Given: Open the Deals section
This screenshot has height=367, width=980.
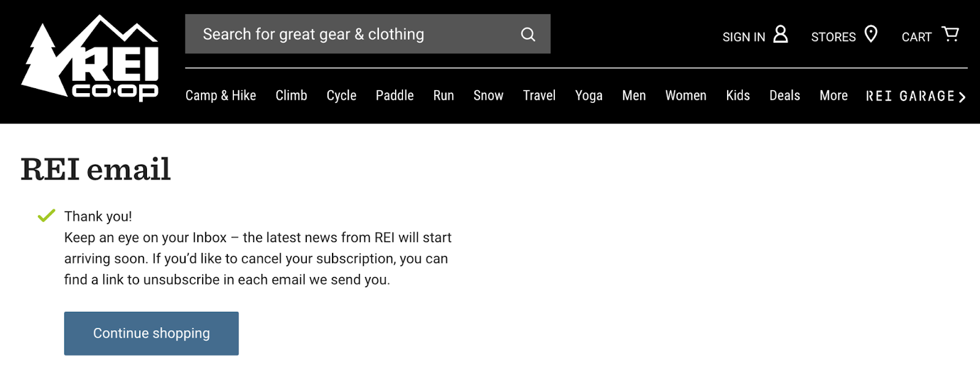Looking at the screenshot, I should (x=784, y=96).
